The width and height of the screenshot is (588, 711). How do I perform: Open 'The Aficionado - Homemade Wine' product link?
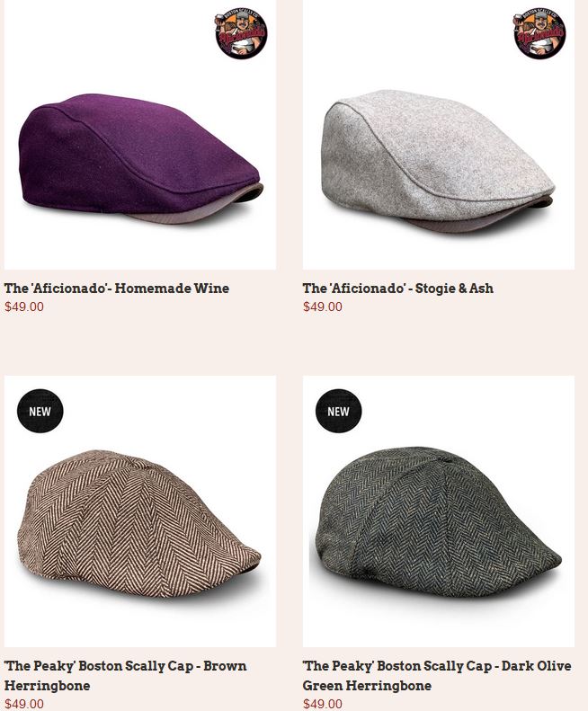(117, 289)
